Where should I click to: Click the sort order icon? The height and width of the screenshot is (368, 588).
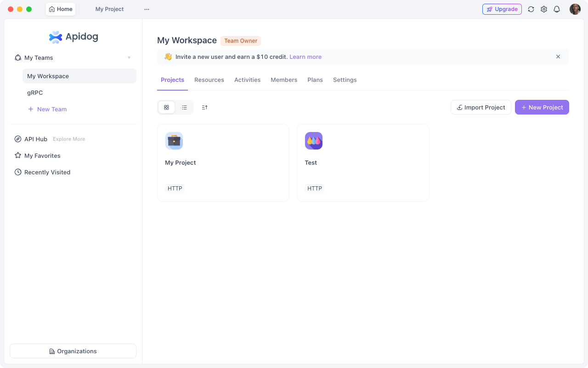(205, 107)
